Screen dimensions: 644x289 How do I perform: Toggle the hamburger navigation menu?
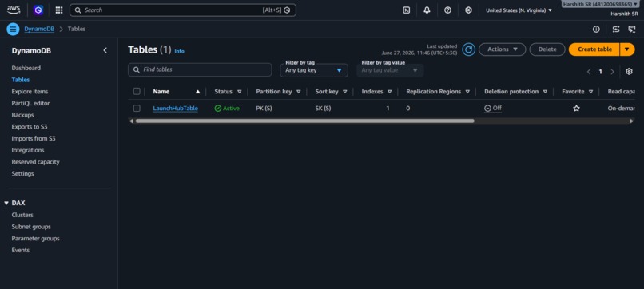pyautogui.click(x=13, y=30)
